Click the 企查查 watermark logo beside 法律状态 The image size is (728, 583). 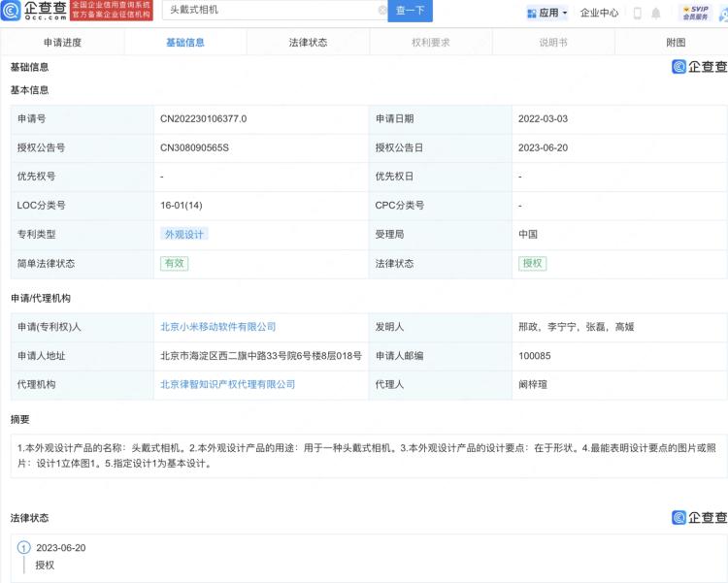699,518
